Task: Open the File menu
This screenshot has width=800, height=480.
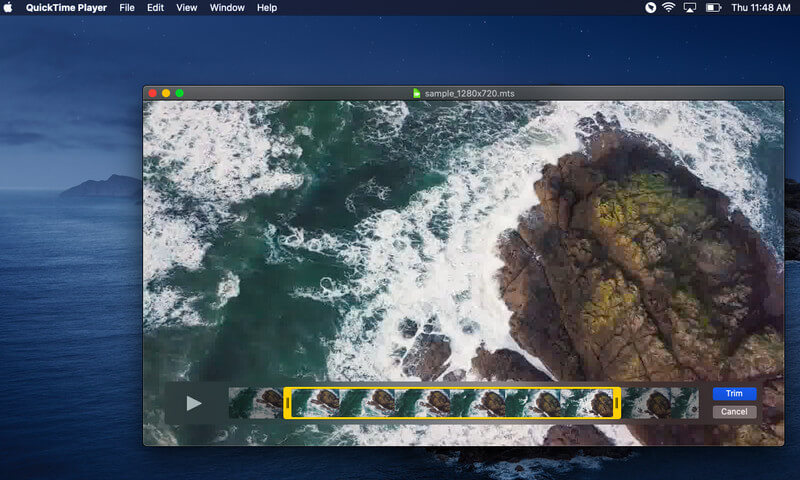Action: click(x=127, y=8)
